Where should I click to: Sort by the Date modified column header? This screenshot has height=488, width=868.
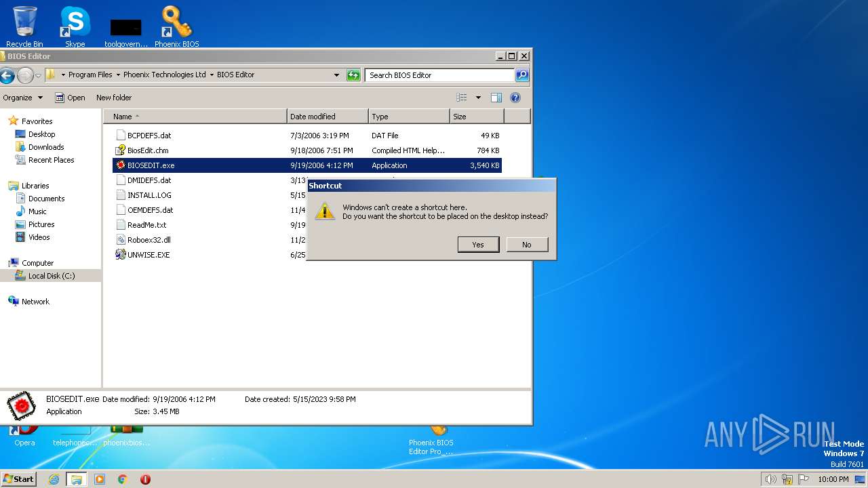click(x=328, y=117)
